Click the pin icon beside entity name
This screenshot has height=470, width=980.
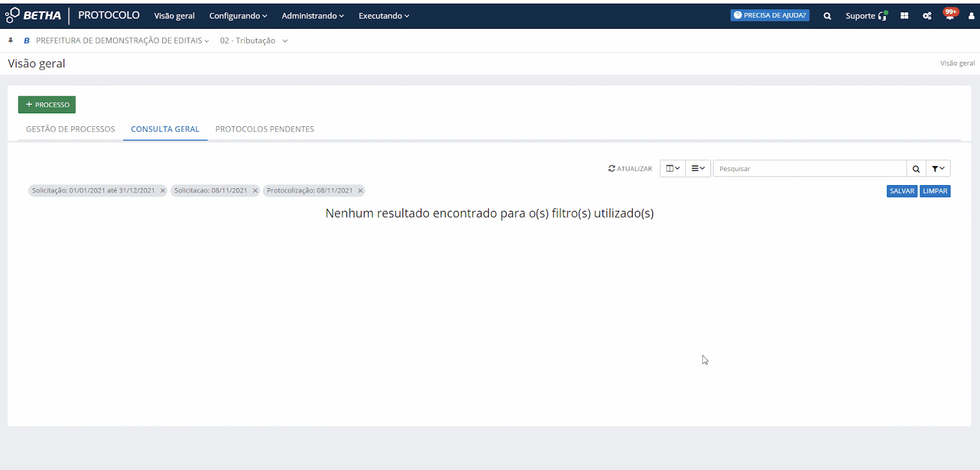(x=10, y=40)
